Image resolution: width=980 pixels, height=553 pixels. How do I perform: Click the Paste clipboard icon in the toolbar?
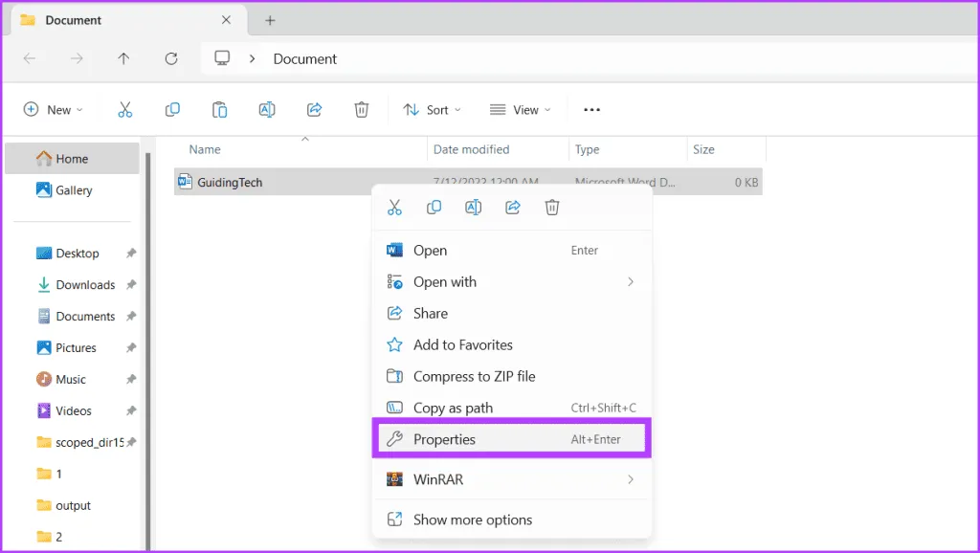pos(219,110)
